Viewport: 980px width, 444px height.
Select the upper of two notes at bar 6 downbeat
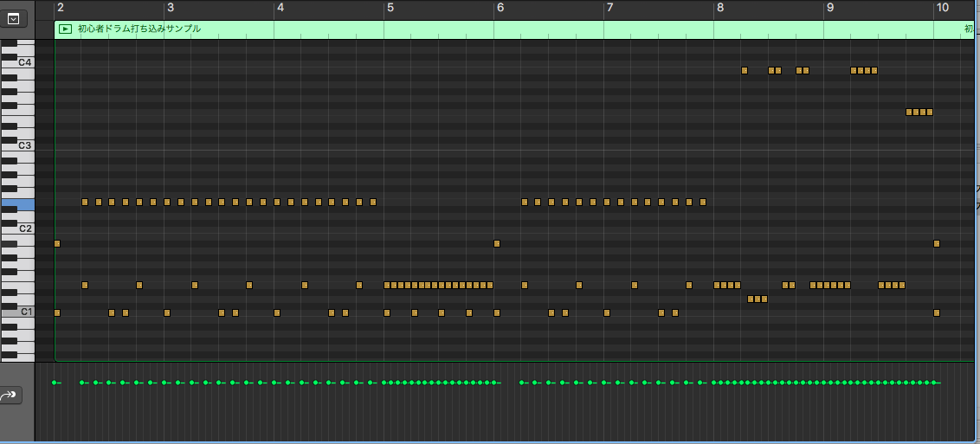coord(497,243)
